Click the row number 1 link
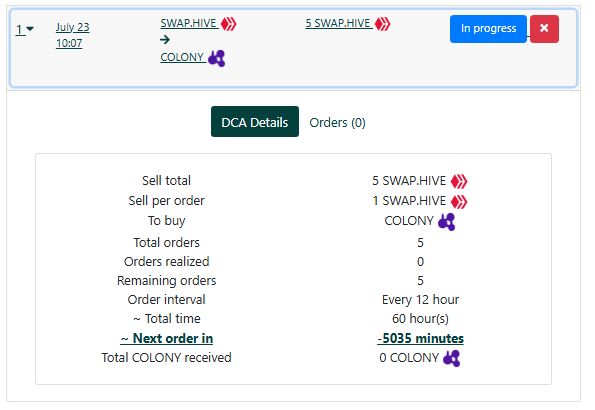 coord(19,29)
